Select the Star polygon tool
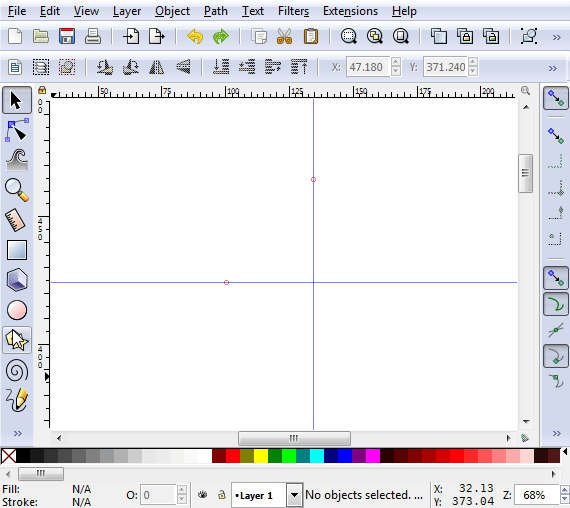The height and width of the screenshot is (508, 570). point(17,340)
